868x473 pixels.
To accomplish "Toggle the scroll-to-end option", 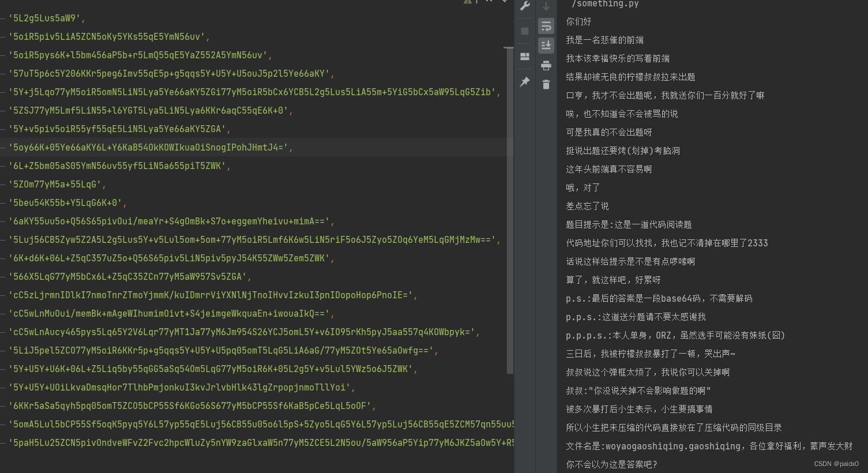I will tap(546, 45).
